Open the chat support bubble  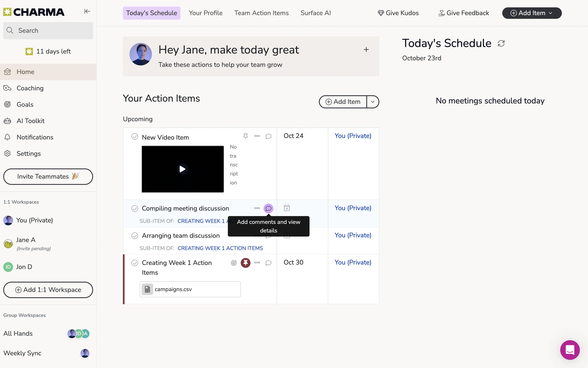(x=570, y=350)
